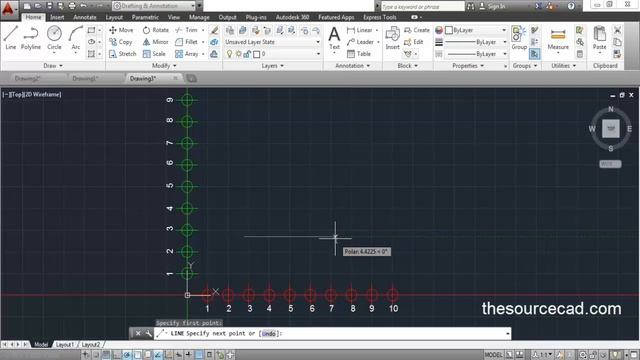Open the Insert block tool

[392, 38]
